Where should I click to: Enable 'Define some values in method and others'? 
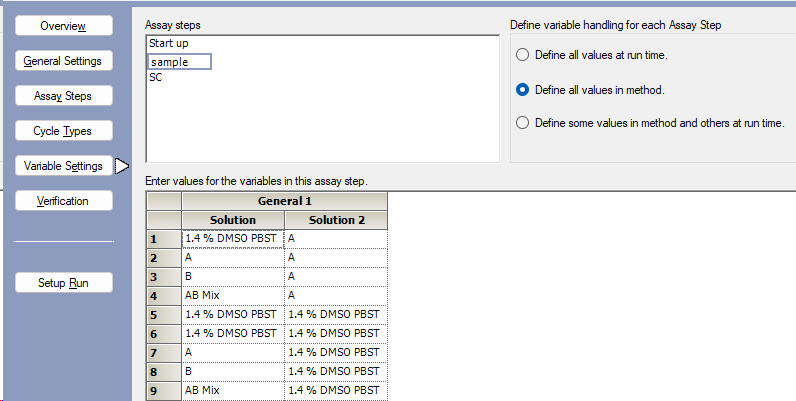pos(522,123)
